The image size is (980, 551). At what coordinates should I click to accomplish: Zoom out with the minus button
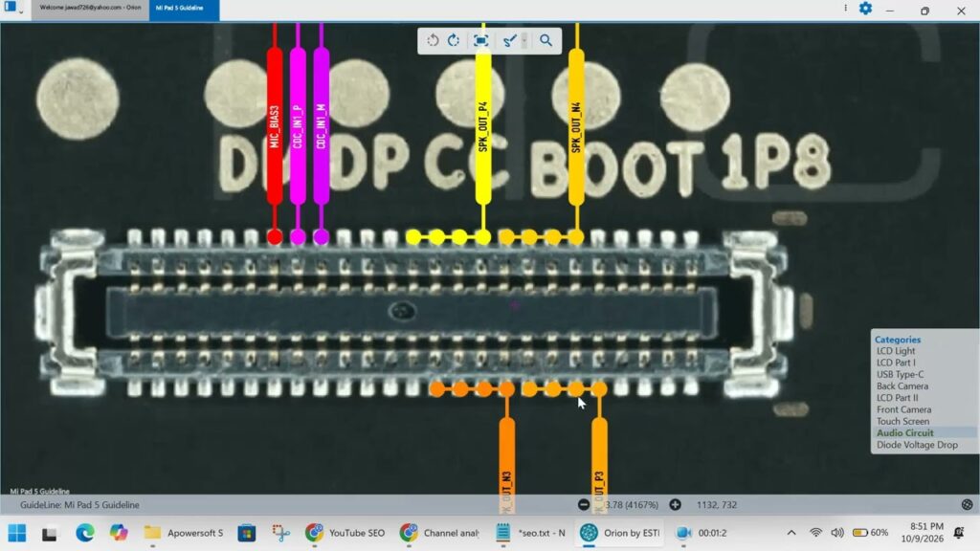click(x=584, y=504)
